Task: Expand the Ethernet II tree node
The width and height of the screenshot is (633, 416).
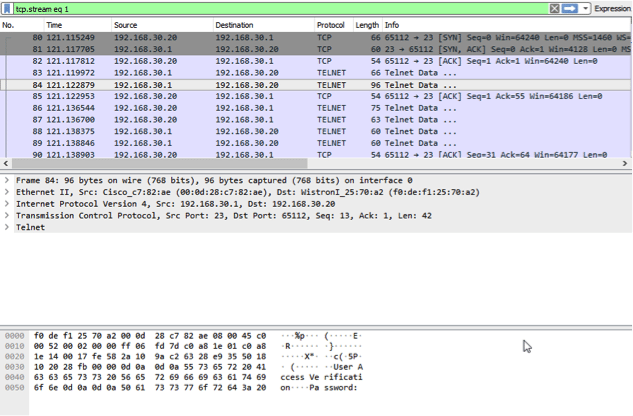Action: point(8,191)
